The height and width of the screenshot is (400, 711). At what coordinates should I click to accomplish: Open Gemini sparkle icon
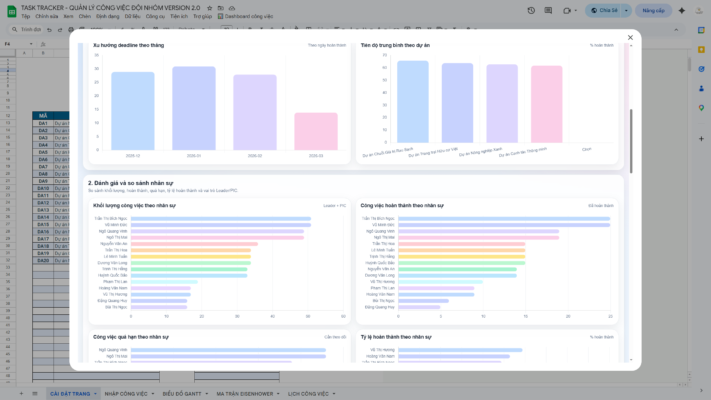[x=682, y=10]
